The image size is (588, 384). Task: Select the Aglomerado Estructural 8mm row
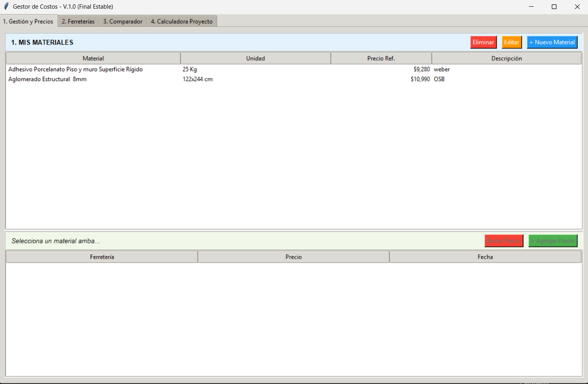pos(48,79)
